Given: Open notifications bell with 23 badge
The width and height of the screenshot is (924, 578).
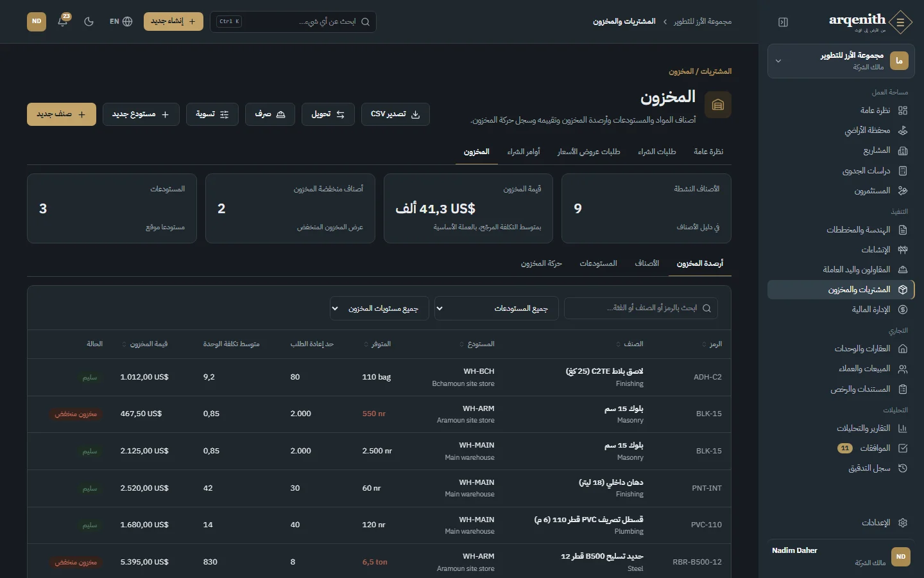Looking at the screenshot, I should [x=63, y=21].
